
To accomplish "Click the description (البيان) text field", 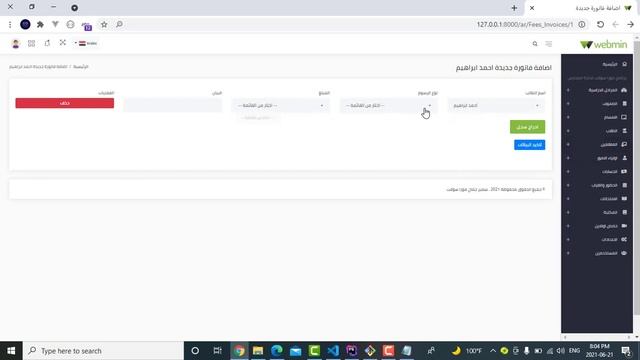I will point(173,106).
